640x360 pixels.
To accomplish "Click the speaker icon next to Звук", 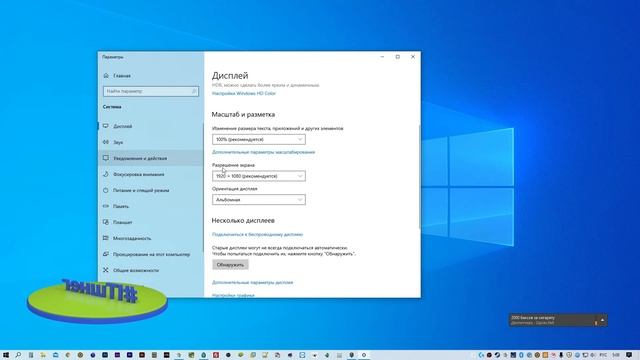I will [x=106, y=142].
